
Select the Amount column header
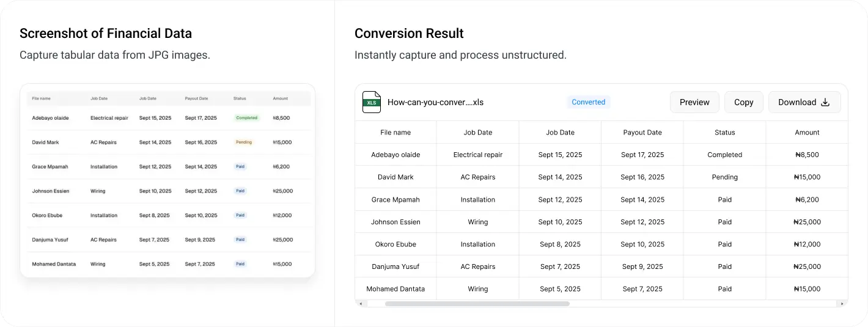coord(807,132)
